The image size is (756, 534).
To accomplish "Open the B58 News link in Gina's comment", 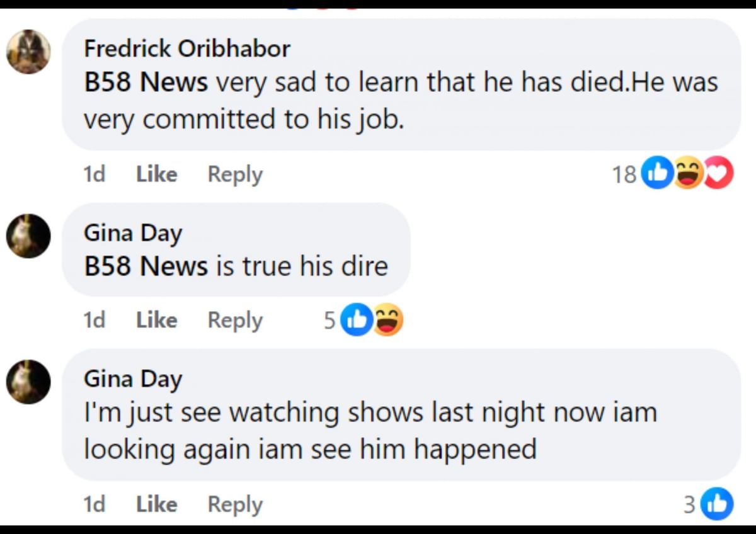I will click(x=145, y=265).
